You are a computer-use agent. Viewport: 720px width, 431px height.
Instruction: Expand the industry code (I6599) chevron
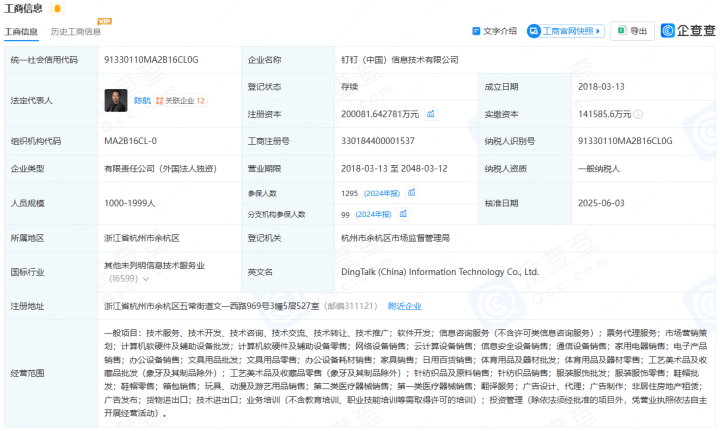[146, 279]
